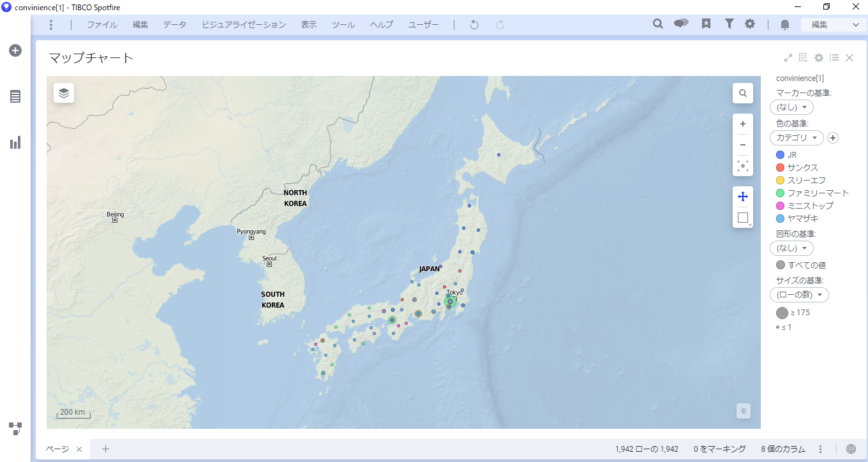Open settings gear in the top toolbar
Screen dimensions: 868x462
click(x=750, y=24)
